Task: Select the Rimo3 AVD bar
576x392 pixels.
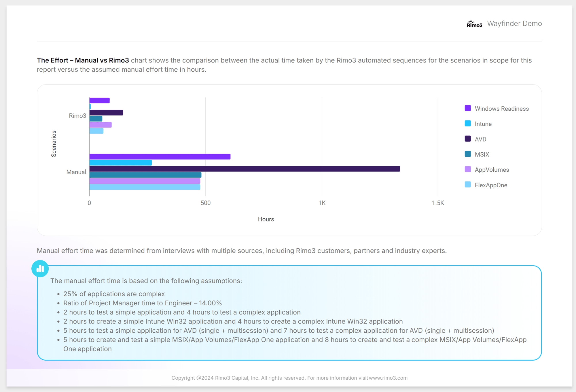Action: pos(106,113)
